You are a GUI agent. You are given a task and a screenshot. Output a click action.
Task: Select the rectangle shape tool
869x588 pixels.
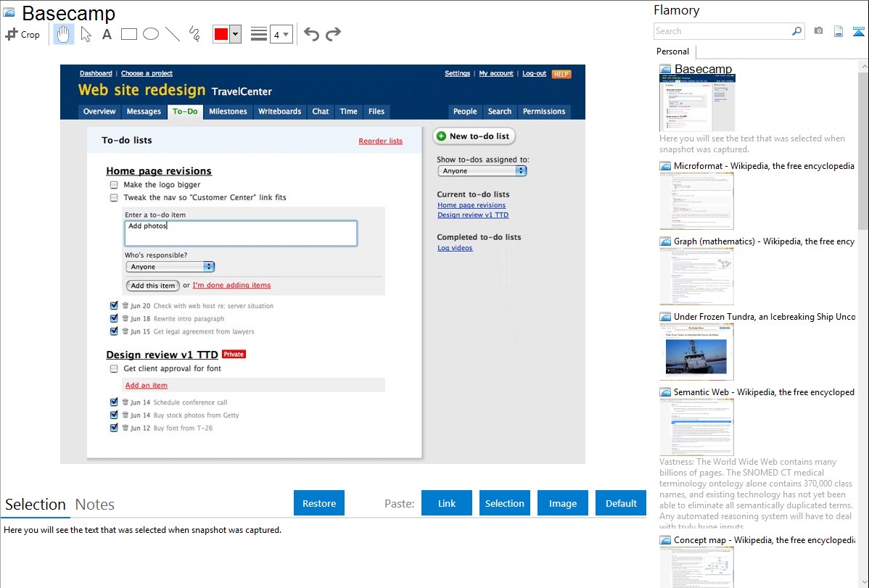pyautogui.click(x=128, y=34)
